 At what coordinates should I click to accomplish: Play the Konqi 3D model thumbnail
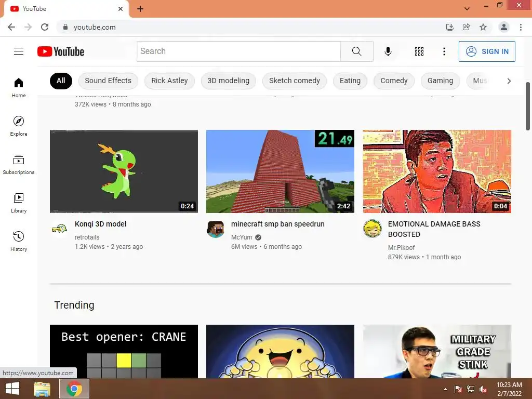coord(124,171)
